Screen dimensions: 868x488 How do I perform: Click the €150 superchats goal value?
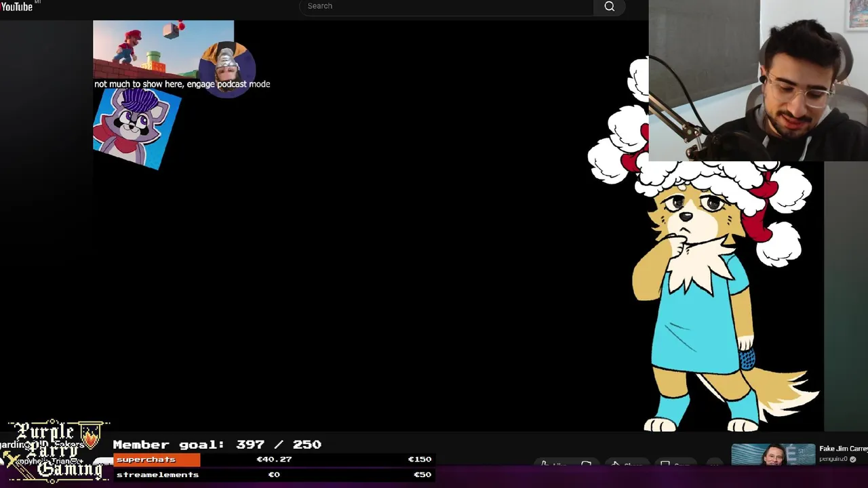coord(419,459)
